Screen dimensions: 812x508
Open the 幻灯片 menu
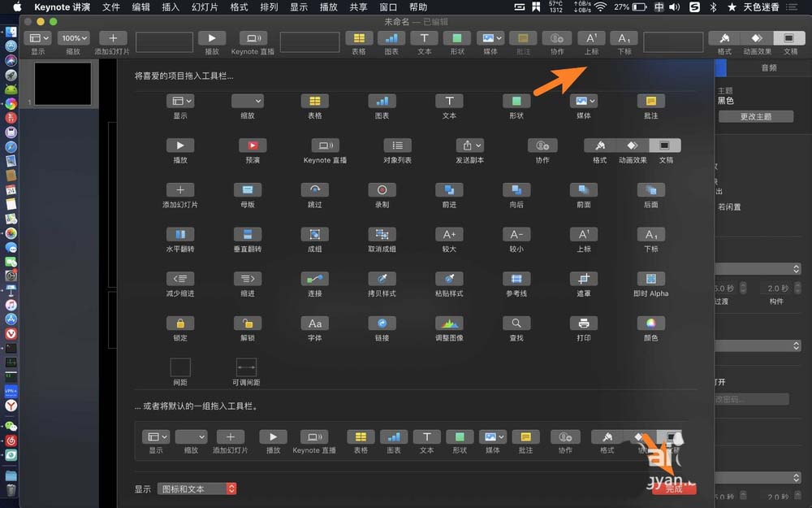[205, 7]
